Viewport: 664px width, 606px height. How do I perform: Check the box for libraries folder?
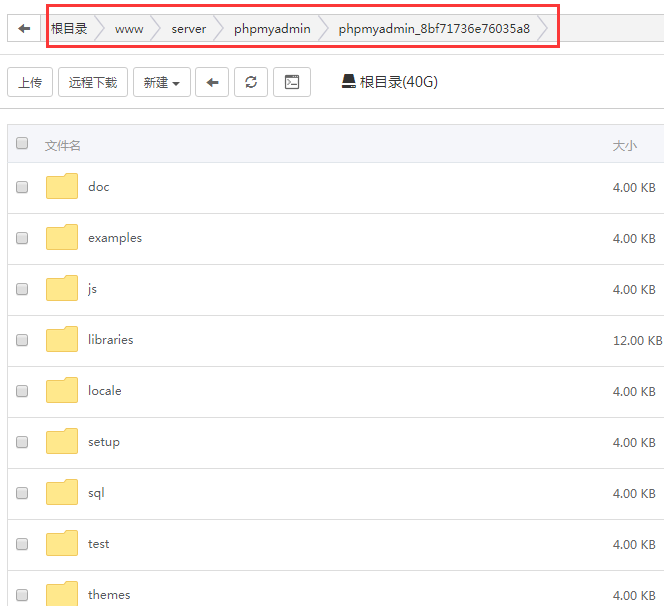22,340
